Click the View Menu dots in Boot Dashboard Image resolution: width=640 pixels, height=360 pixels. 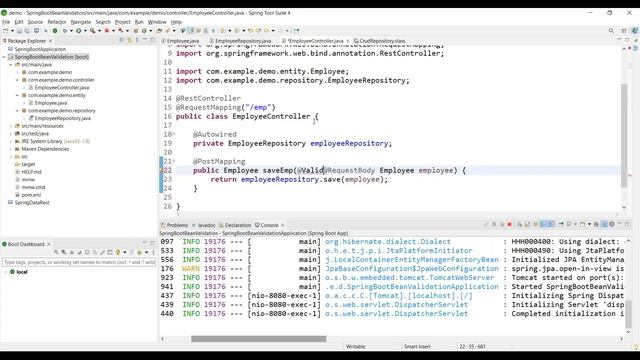[153, 252]
